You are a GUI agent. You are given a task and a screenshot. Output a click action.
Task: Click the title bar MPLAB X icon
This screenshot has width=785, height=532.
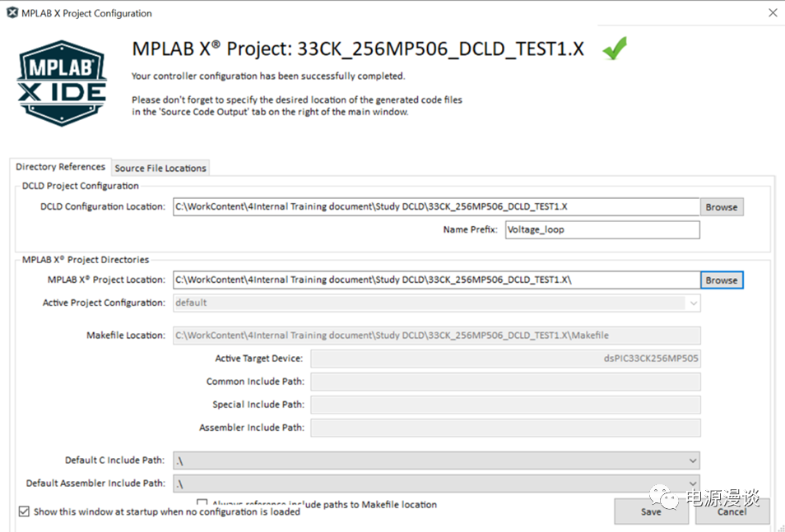12,13
